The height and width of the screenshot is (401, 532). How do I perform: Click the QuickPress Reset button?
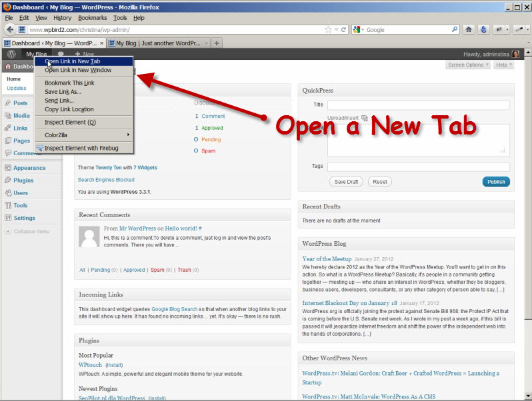pos(379,182)
